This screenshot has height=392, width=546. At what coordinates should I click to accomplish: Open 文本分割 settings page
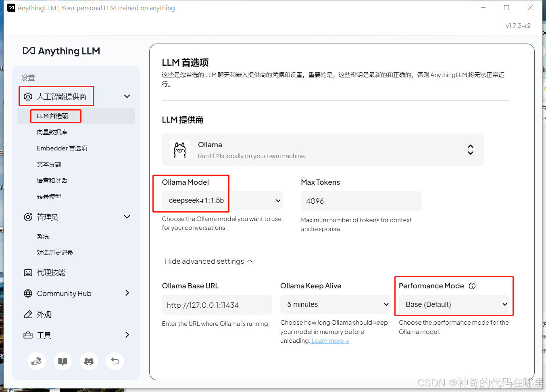pos(49,164)
